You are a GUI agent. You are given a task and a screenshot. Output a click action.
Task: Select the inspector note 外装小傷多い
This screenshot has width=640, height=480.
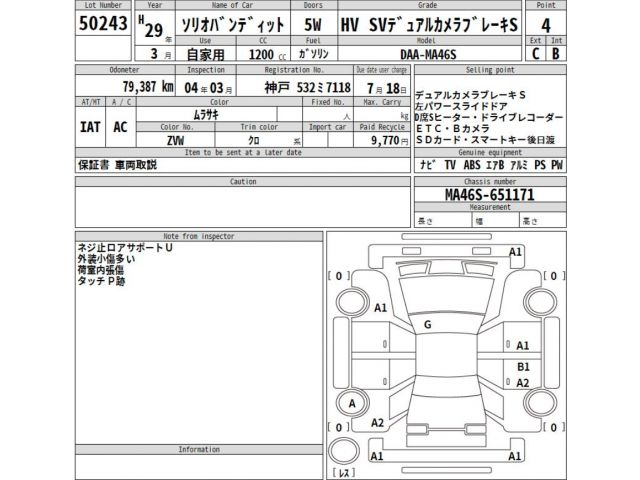(106, 259)
